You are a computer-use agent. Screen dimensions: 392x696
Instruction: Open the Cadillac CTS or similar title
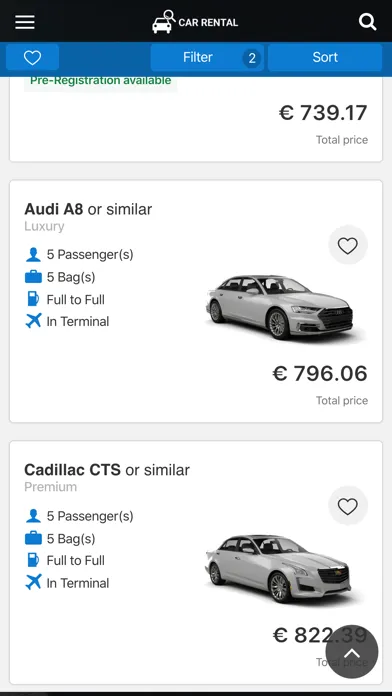(x=107, y=470)
